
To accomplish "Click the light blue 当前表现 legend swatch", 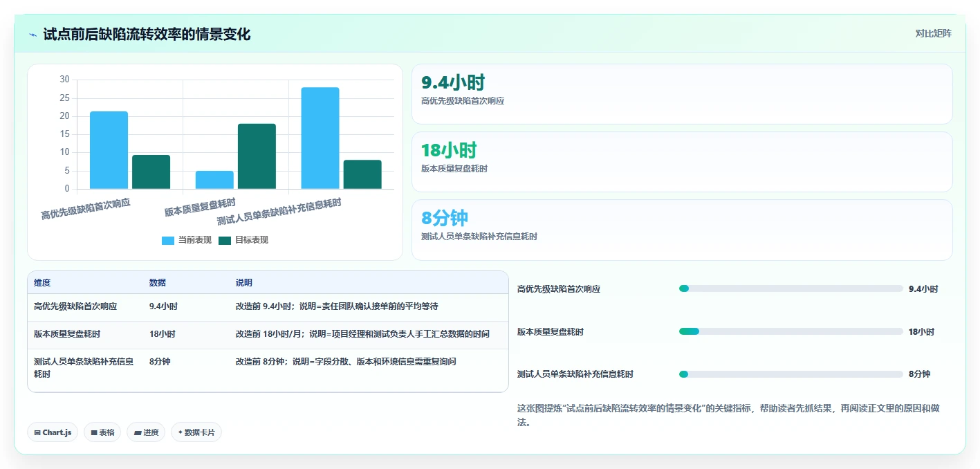I will pos(168,241).
